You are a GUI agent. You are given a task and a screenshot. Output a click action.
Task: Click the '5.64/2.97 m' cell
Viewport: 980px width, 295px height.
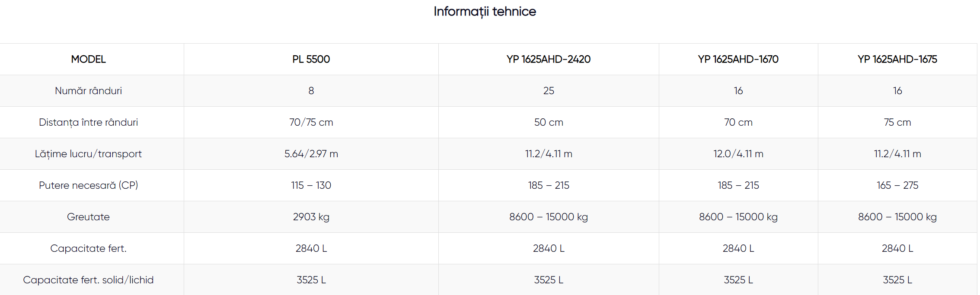pos(311,154)
